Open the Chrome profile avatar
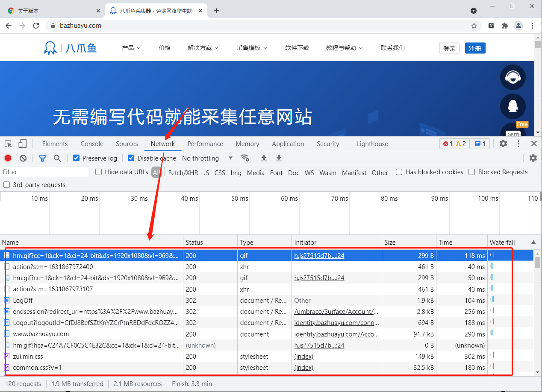Viewport: 542px width, 392px height. pos(518,26)
